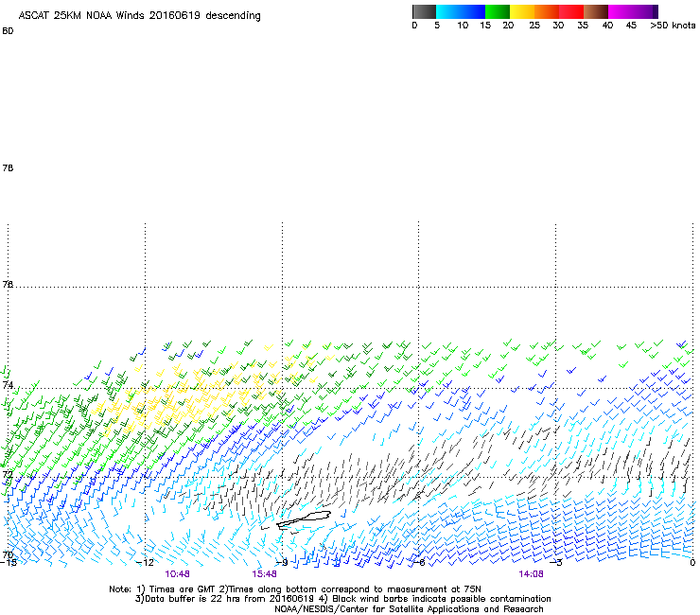Image resolution: width=700 pixels, height=615 pixels.
Task: Click the 72 latitude axis label
Action: click(8, 474)
